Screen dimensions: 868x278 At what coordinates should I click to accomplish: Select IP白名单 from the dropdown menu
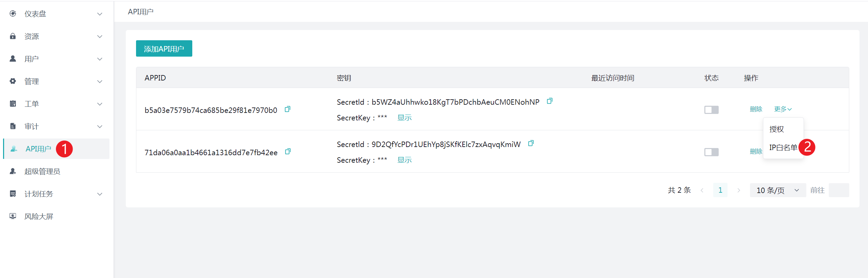pyautogui.click(x=783, y=147)
